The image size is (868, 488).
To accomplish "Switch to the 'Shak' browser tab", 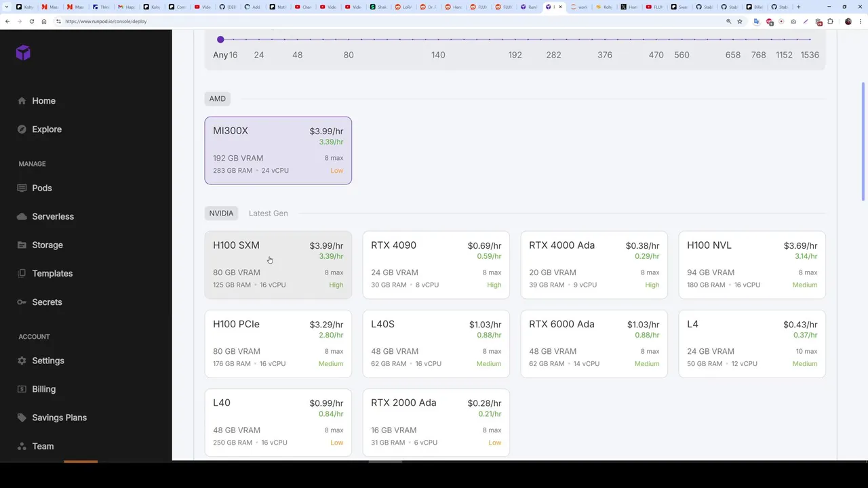I will (x=380, y=7).
